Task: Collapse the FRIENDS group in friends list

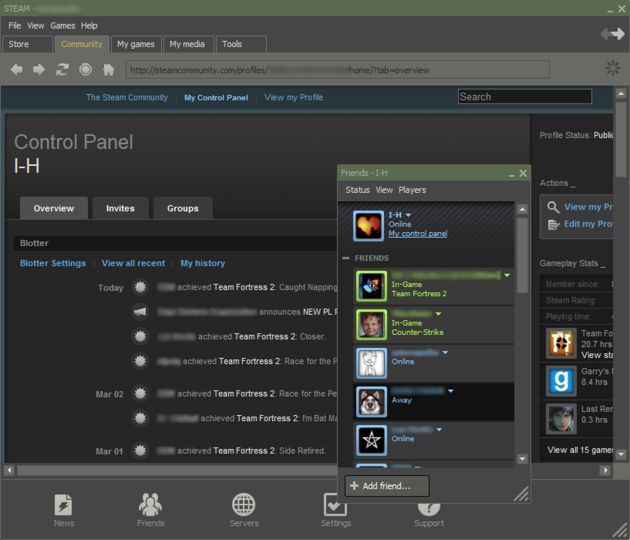Action: (x=346, y=258)
